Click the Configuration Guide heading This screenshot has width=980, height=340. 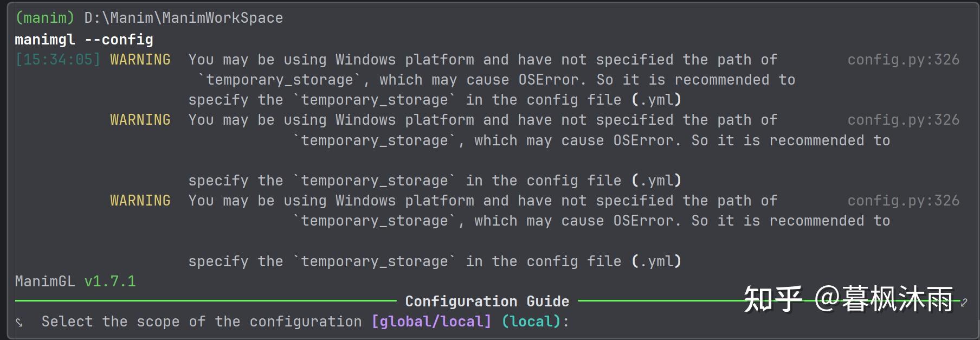point(487,301)
